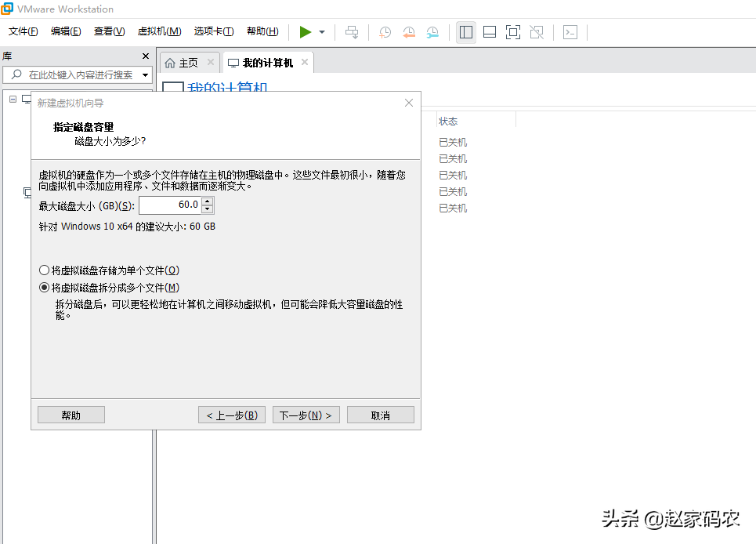Click the 下一步(N) next button
This screenshot has height=544, width=756.
pyautogui.click(x=306, y=415)
